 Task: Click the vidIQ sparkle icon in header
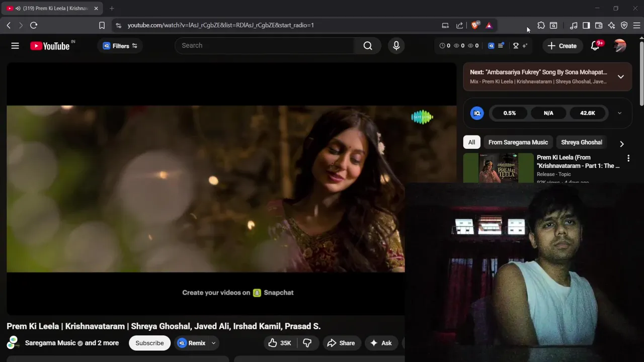[525, 46]
